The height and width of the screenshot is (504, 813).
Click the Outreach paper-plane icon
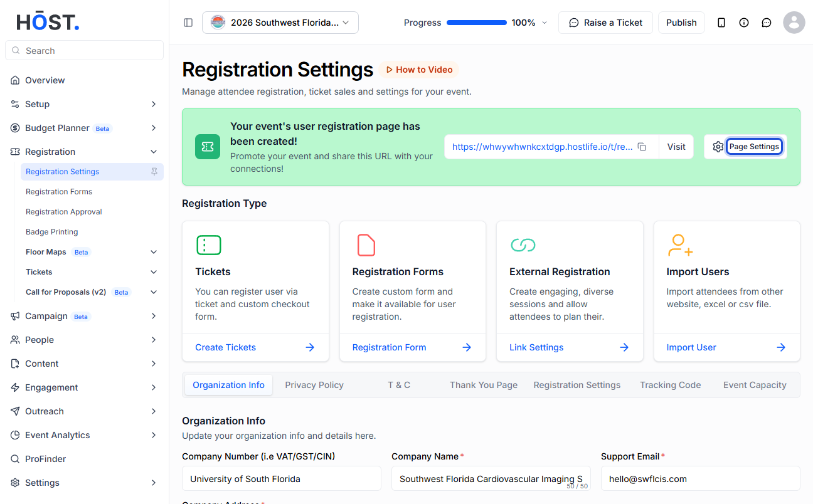click(x=15, y=411)
